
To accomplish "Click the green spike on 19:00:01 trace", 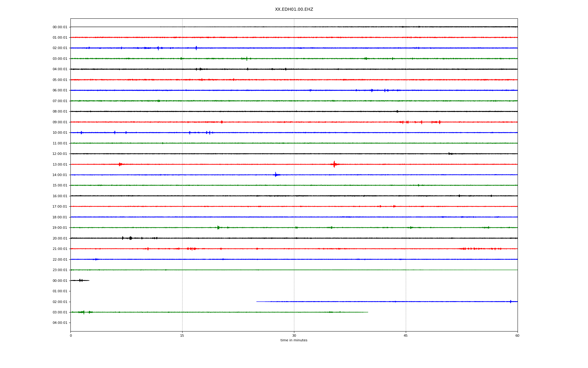I will click(218, 228).
